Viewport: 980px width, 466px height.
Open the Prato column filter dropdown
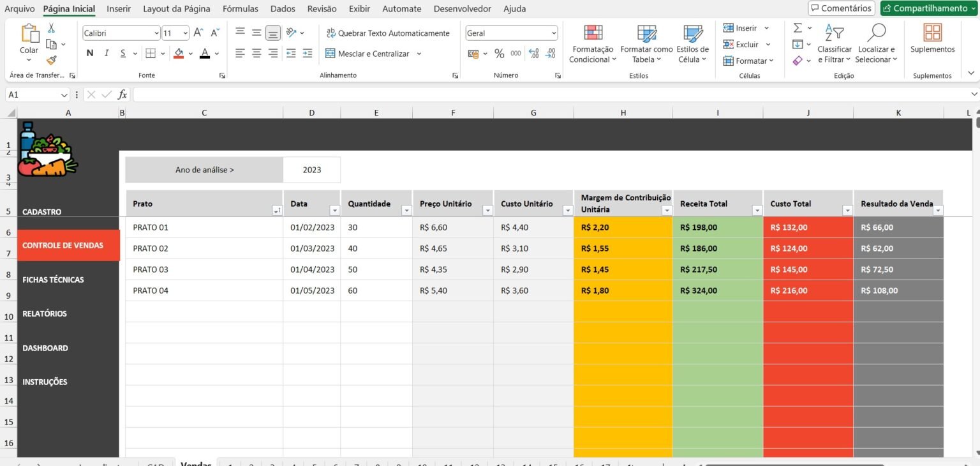[x=277, y=210]
